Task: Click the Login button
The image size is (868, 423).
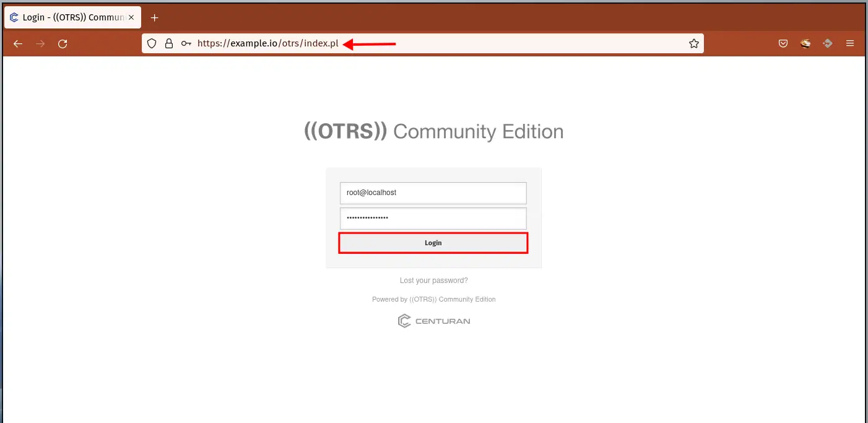Action: tap(433, 243)
